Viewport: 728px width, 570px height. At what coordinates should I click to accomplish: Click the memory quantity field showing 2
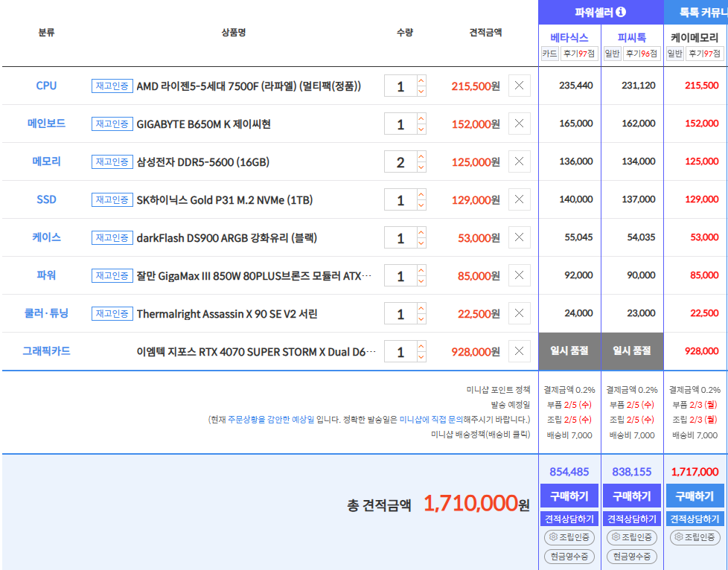pyautogui.click(x=400, y=162)
